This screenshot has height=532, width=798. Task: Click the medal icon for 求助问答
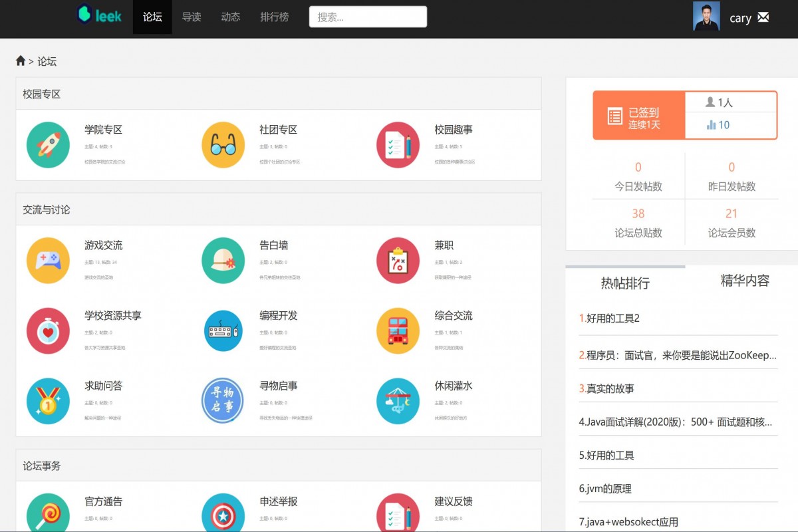47,400
